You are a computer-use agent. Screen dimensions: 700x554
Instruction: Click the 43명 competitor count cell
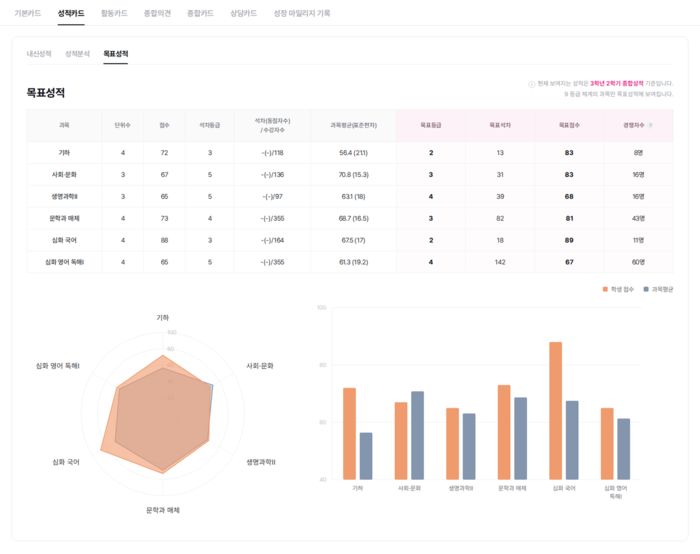point(638,218)
